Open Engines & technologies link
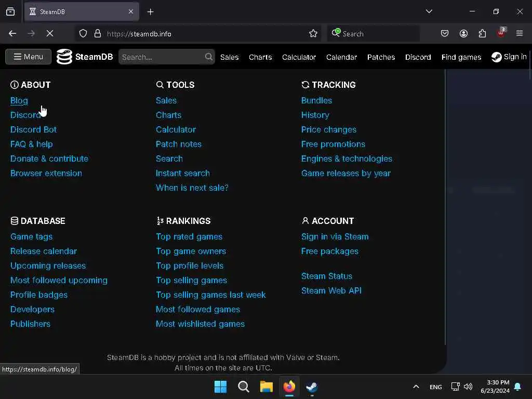This screenshot has height=399, width=532. pyautogui.click(x=347, y=159)
